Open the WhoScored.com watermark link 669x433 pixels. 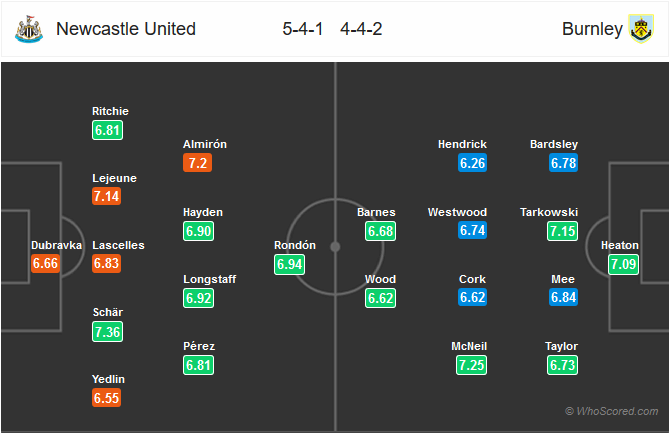611,411
